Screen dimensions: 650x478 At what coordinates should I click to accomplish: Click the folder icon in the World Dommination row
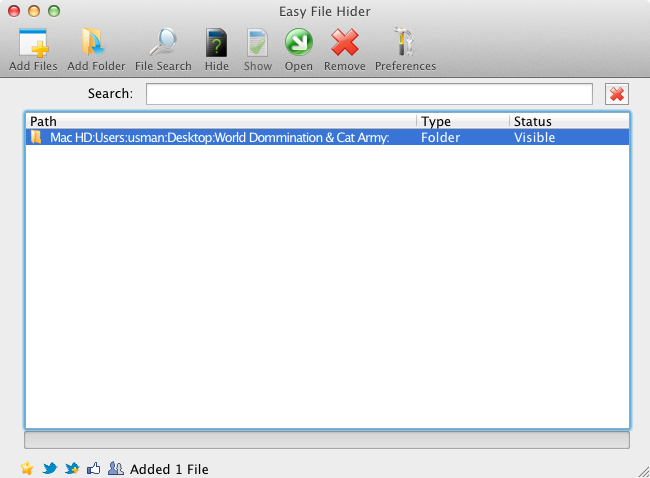[x=36, y=137]
